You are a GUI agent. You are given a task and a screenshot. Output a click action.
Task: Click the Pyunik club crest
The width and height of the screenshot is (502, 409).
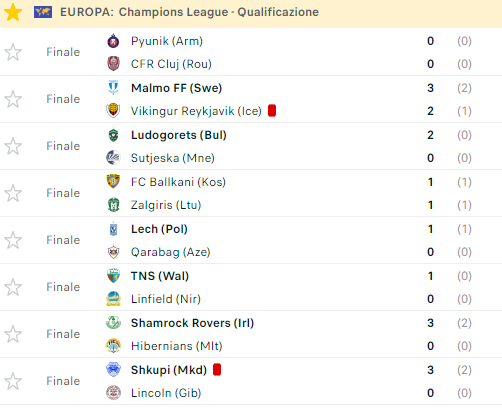pos(113,41)
